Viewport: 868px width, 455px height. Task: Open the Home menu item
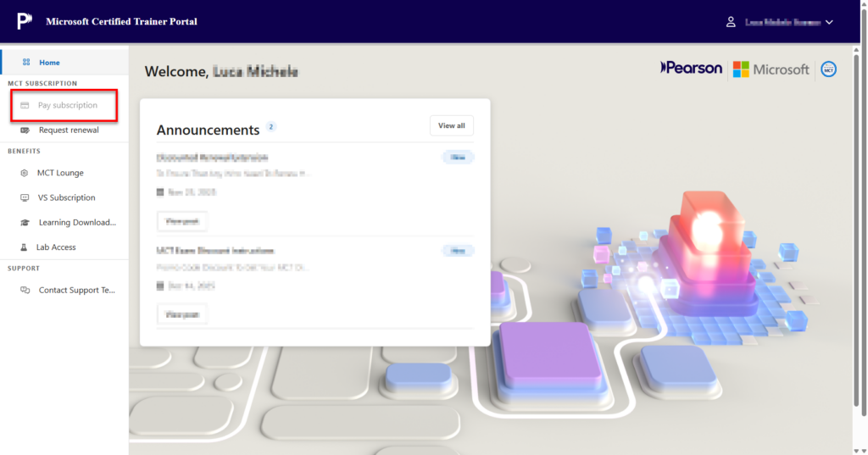point(49,62)
